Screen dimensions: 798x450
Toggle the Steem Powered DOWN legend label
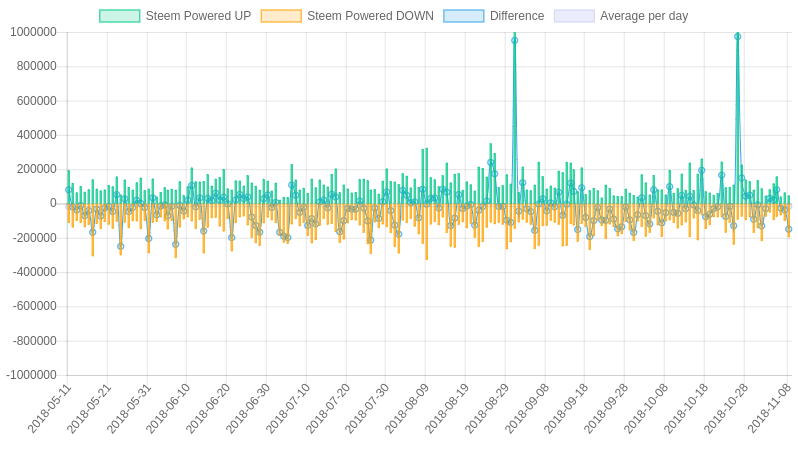tap(370, 16)
